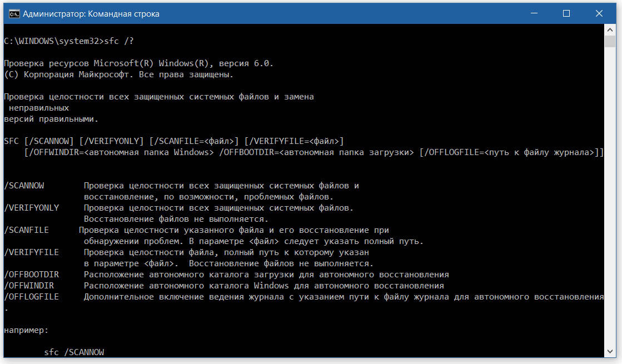Click the Command Prompt icon in title bar
Image resolution: width=622 pixels, height=364 pixels.
[x=15, y=14]
